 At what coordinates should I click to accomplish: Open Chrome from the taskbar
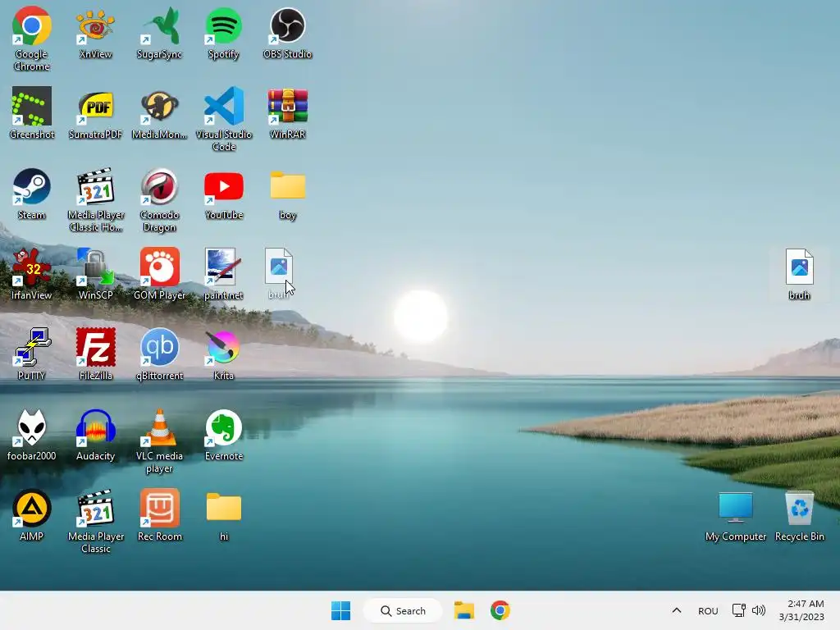(x=500, y=610)
